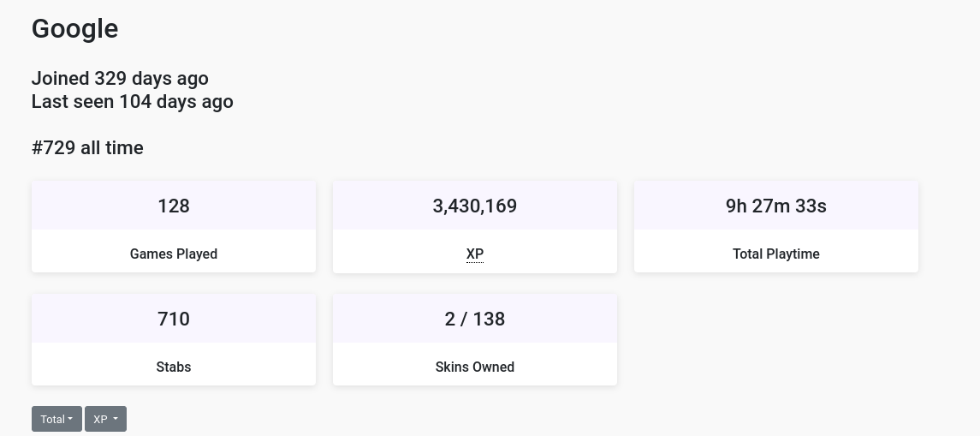
Task: Click the 138 total skins number
Action: click(489, 319)
